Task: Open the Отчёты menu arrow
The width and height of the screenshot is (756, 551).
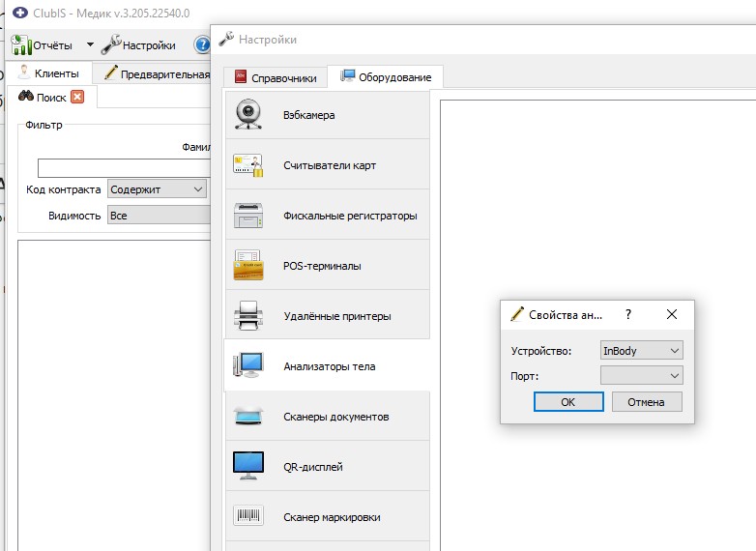Action: click(x=90, y=44)
